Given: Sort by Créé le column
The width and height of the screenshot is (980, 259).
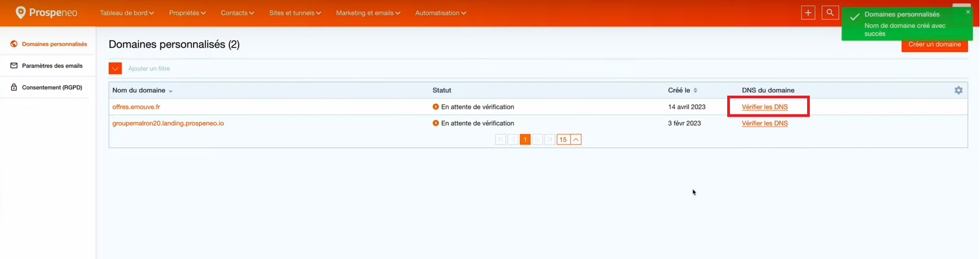Looking at the screenshot, I should pos(682,90).
